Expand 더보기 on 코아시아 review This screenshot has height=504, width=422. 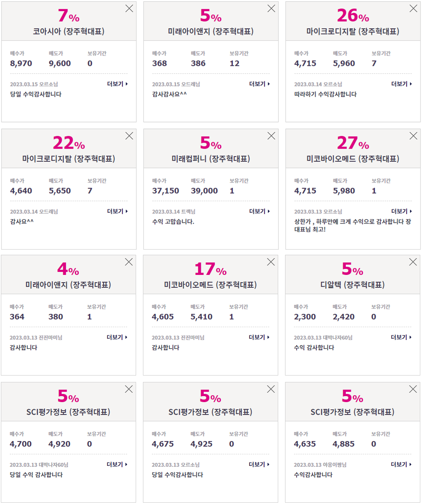click(x=118, y=84)
